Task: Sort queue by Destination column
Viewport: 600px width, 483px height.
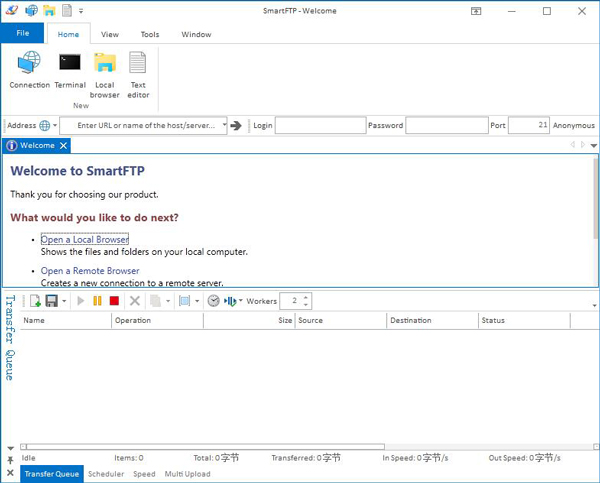Action: pos(433,320)
